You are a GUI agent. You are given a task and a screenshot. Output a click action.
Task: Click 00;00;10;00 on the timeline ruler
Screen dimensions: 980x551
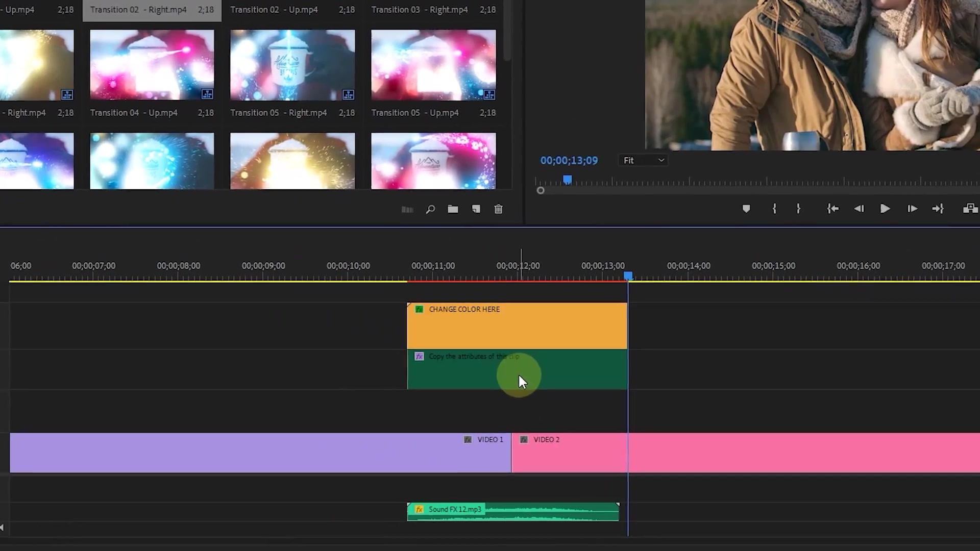pyautogui.click(x=349, y=266)
